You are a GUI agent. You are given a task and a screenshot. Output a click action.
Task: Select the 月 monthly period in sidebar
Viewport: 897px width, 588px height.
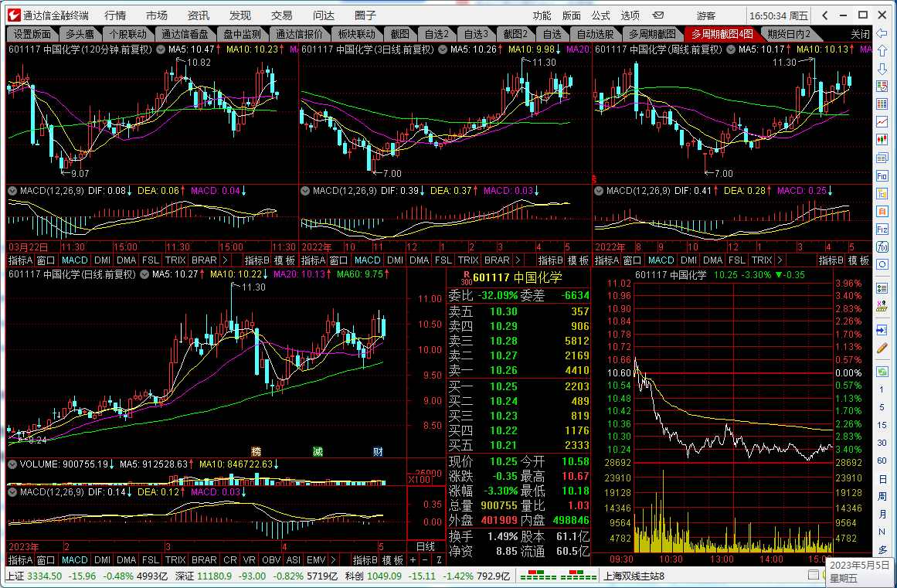882,515
